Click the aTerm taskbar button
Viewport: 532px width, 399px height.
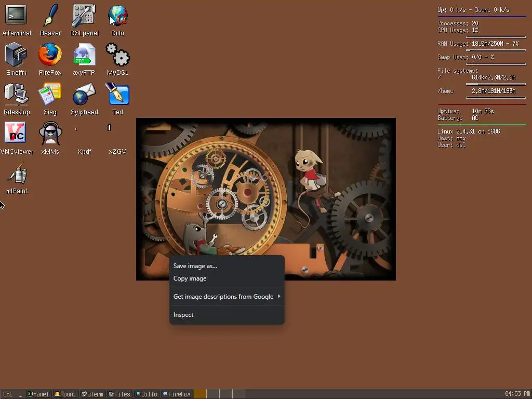coord(92,394)
